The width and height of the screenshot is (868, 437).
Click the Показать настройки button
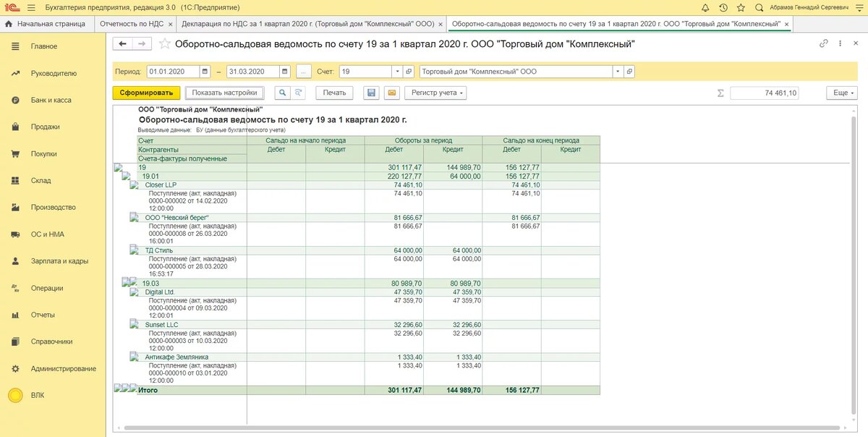tap(224, 93)
